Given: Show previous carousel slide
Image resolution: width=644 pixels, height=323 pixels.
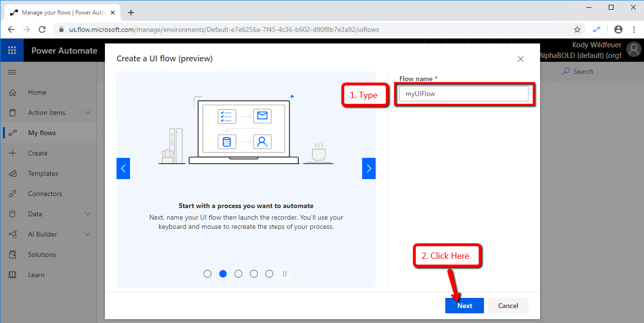Looking at the screenshot, I should click(x=123, y=169).
